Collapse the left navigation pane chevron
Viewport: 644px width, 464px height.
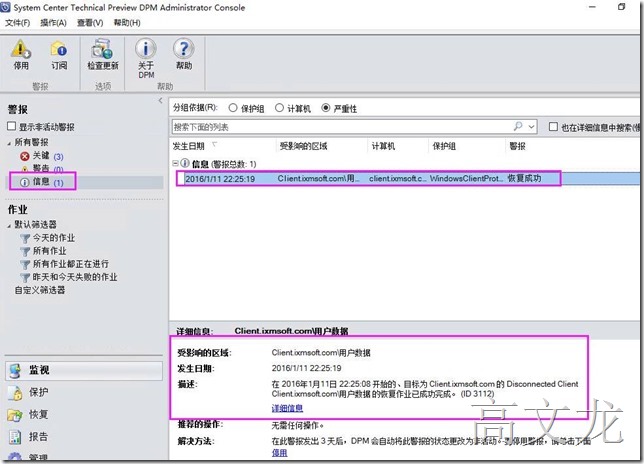(160, 101)
